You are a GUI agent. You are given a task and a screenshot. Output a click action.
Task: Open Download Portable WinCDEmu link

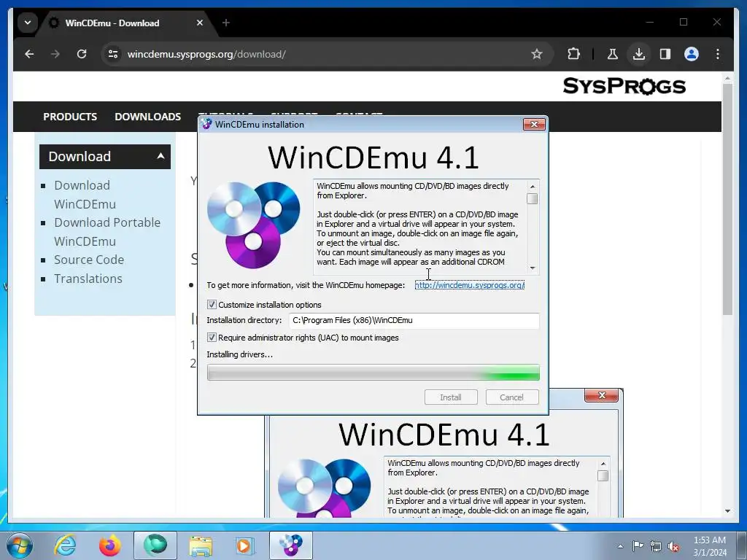(x=107, y=232)
